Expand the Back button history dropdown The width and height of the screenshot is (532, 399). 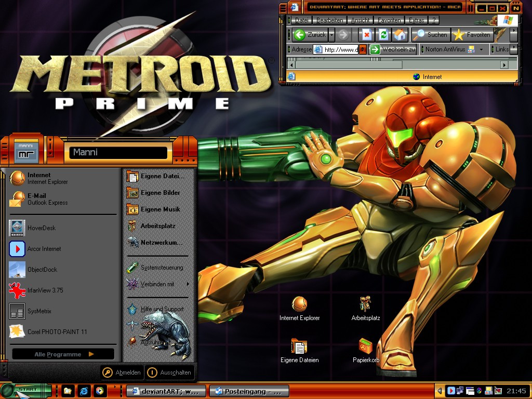pyautogui.click(x=332, y=35)
